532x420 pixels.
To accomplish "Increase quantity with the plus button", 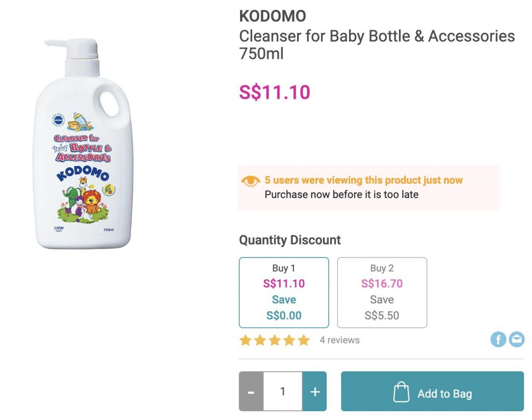I will pos(315,391).
